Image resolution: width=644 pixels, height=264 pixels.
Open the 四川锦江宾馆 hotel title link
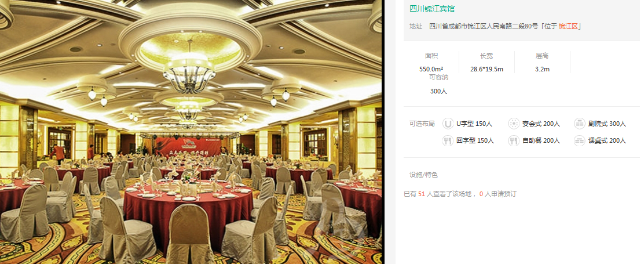[x=432, y=9]
